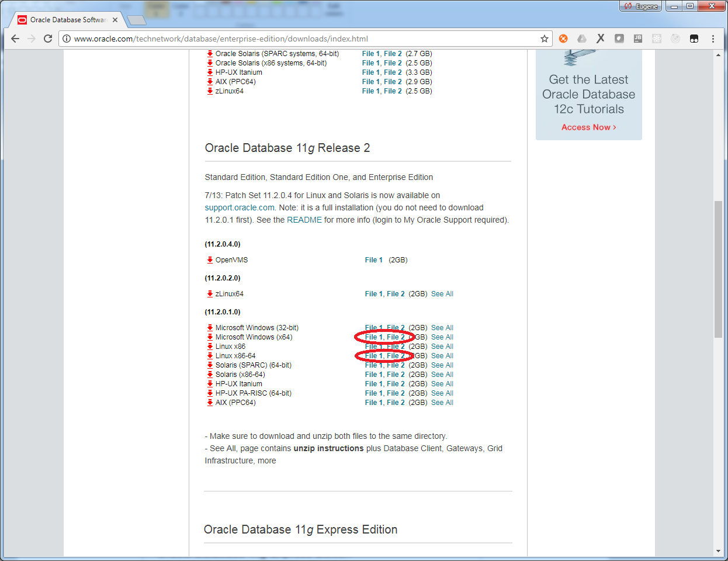Click download arrow for zLinux64 under 11.2.0.2.0
The width and height of the screenshot is (728, 561).
210,294
